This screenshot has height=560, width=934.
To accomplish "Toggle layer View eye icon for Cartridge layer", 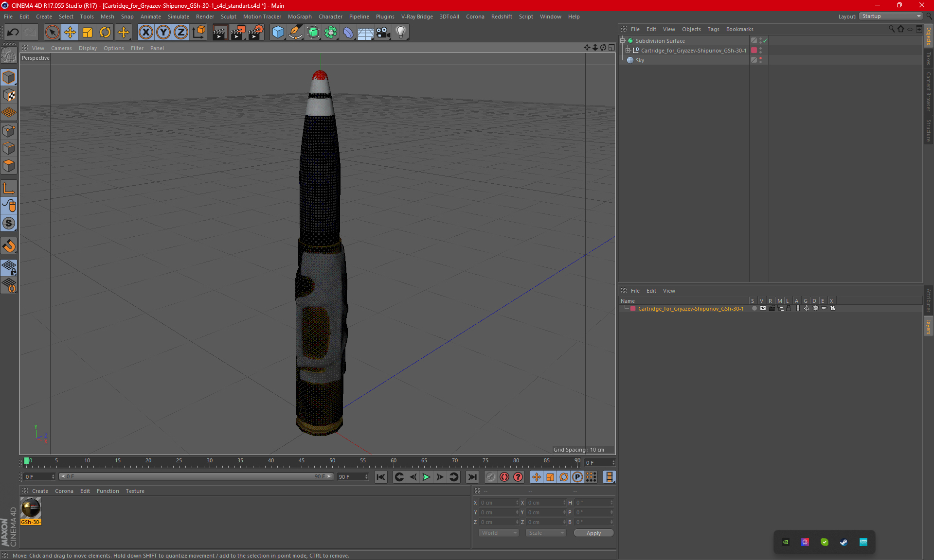I will [x=763, y=308].
